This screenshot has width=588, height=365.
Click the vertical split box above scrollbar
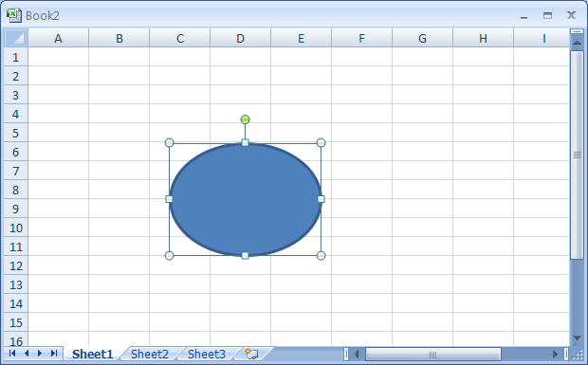578,31
